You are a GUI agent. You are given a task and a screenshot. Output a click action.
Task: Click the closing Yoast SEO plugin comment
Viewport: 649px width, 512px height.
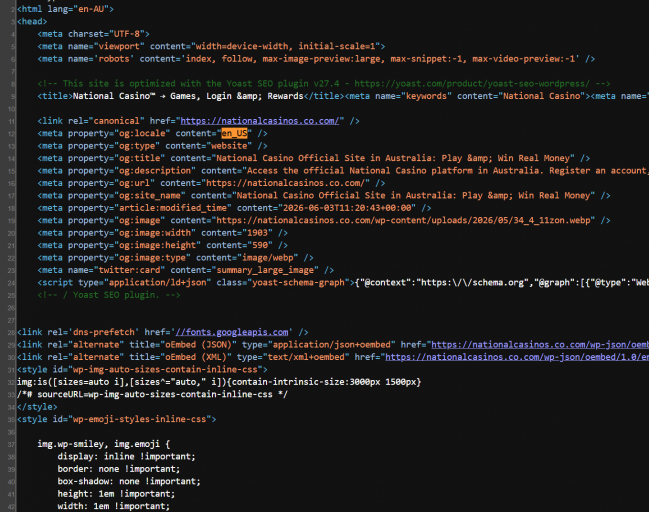coord(109,295)
